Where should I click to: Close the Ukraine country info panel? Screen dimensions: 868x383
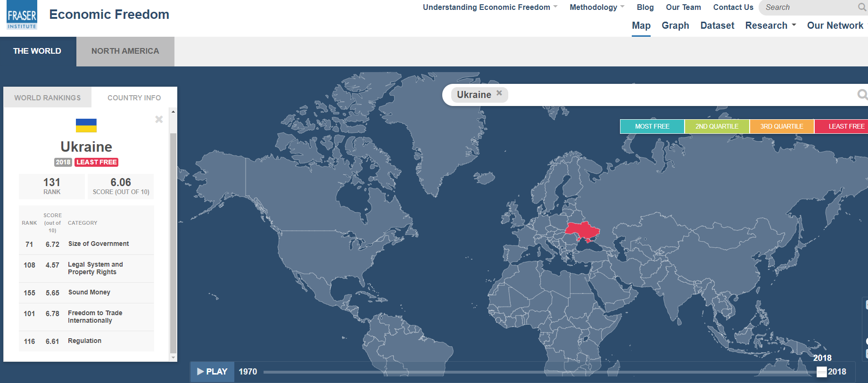[159, 119]
